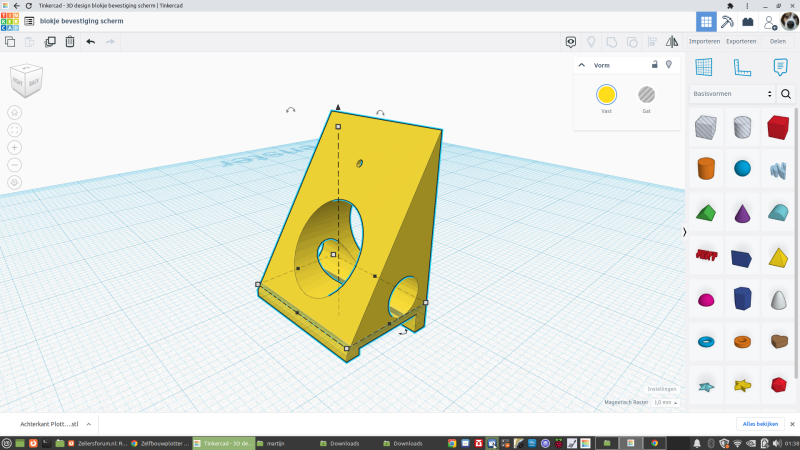Select the yellow Vast color swatch
Screen dimensions: 800x450
point(606,95)
